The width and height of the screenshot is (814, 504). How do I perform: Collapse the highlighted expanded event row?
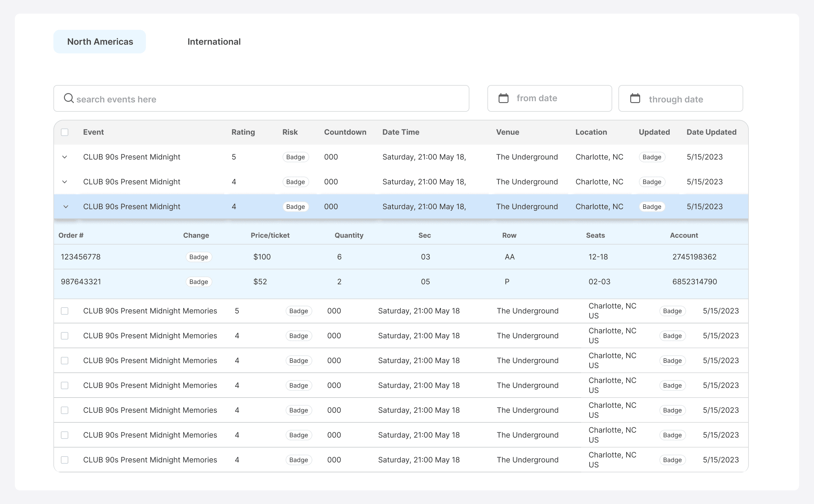66,207
